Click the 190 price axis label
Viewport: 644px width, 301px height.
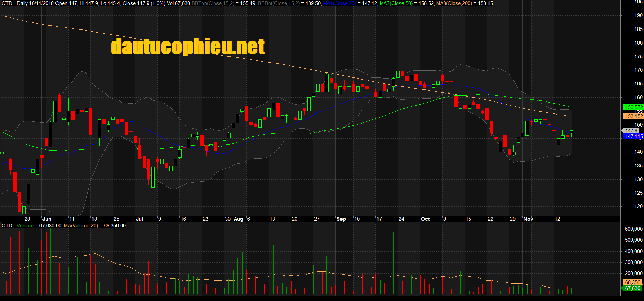639,15
